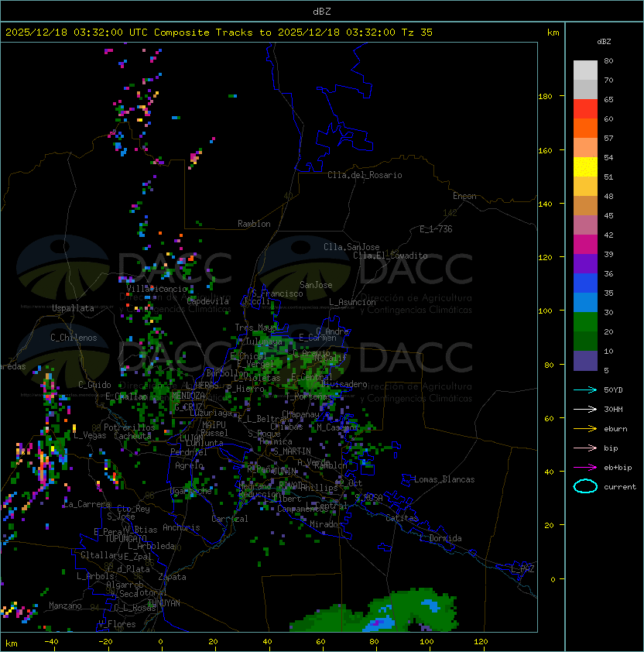
Task: Click the dBZ heading above the color scale
Action: (x=604, y=42)
